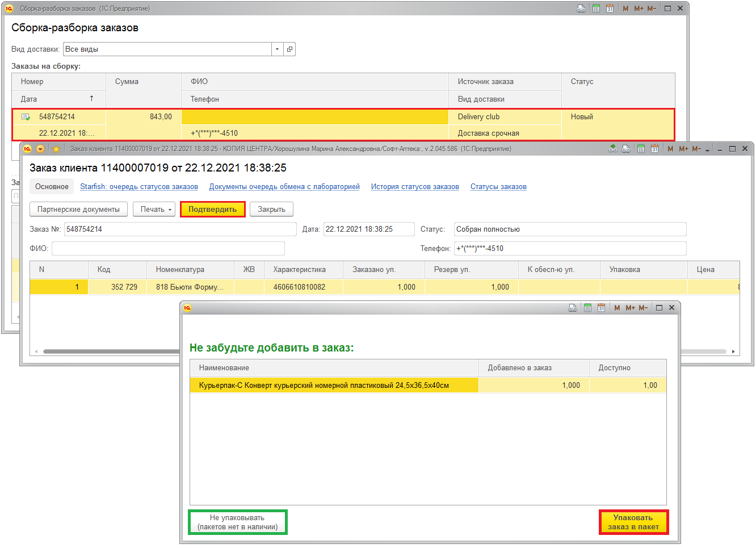Switch to the История статусов заказов tab
The width and height of the screenshot is (756, 548).
pyautogui.click(x=415, y=187)
